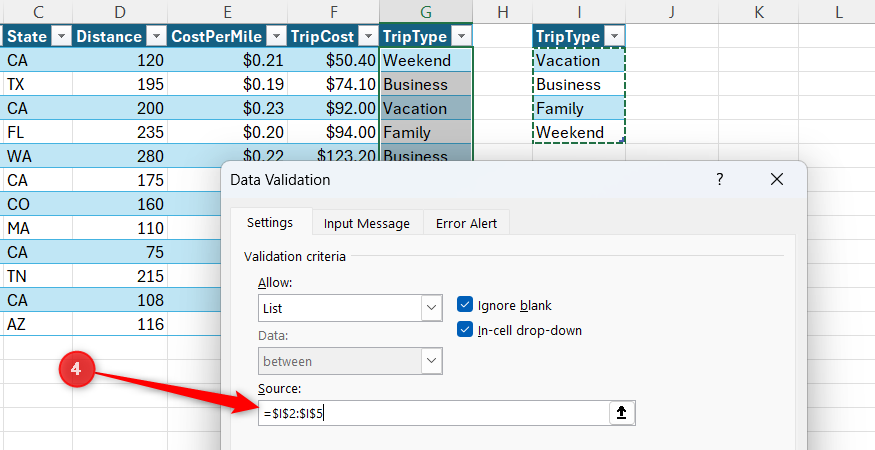Click the Distance cell with 235
The height and width of the screenshot is (450, 875).
point(120,132)
